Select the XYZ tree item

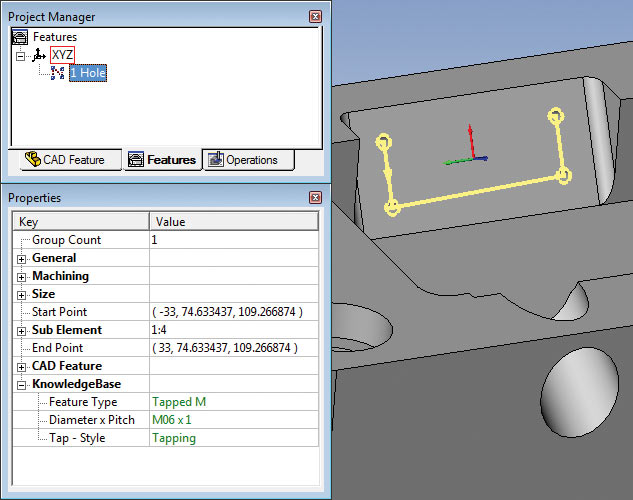click(63, 55)
